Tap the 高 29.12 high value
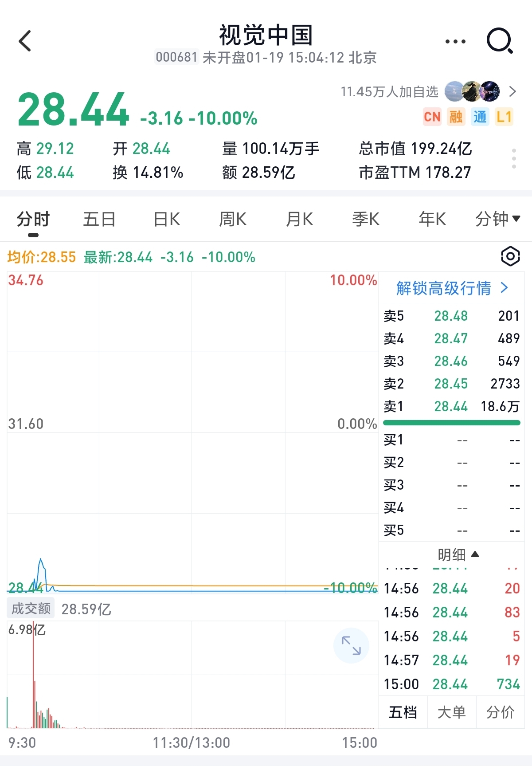532x766 pixels. [x=45, y=149]
